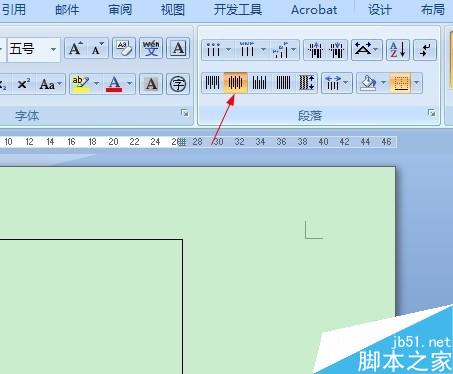This screenshot has width=453, height=374.
Task: Toggle align text left
Action: click(212, 83)
